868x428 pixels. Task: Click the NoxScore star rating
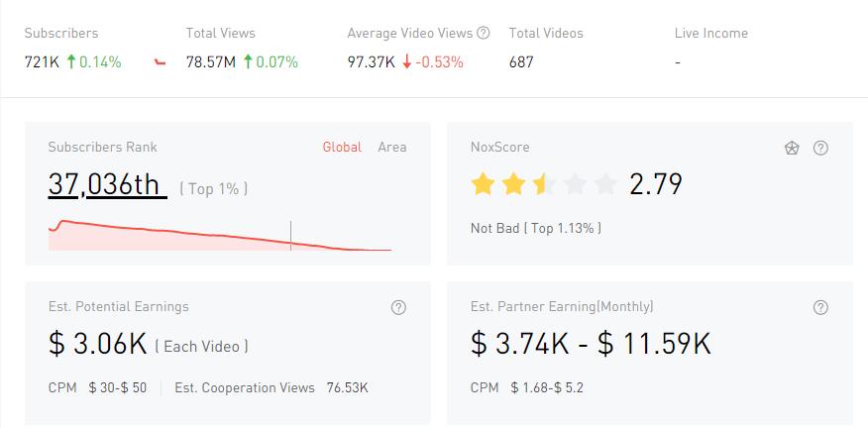click(544, 184)
